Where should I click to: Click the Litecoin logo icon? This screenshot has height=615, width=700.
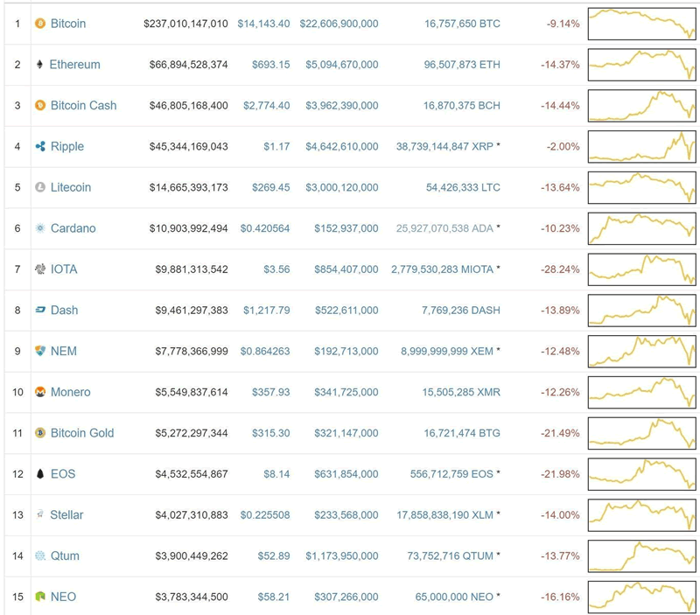point(39,187)
